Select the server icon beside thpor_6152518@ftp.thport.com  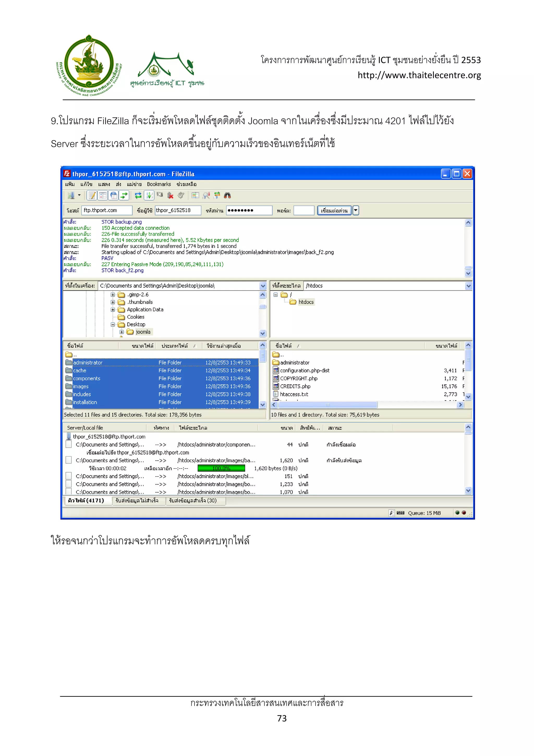tap(69, 436)
